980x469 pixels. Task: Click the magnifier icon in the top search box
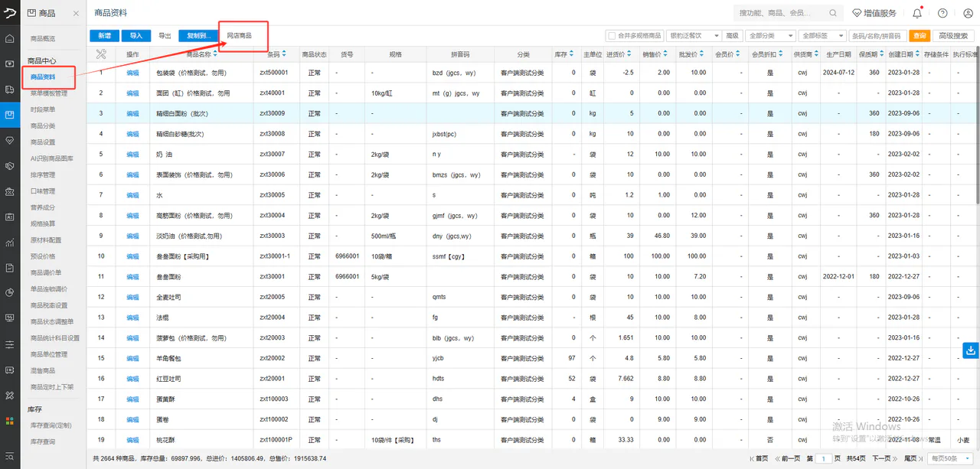point(833,13)
